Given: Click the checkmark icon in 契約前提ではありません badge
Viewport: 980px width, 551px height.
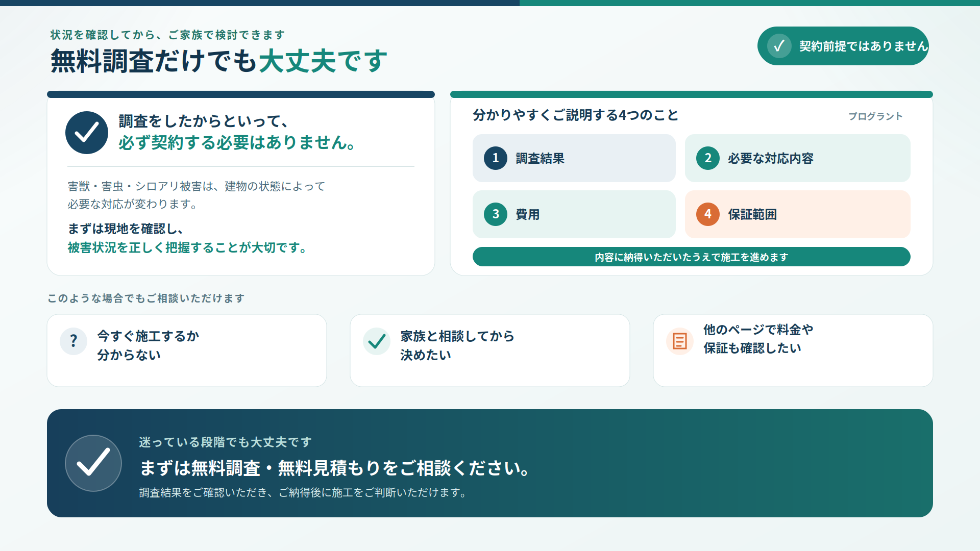Looking at the screenshot, I should 779,46.
